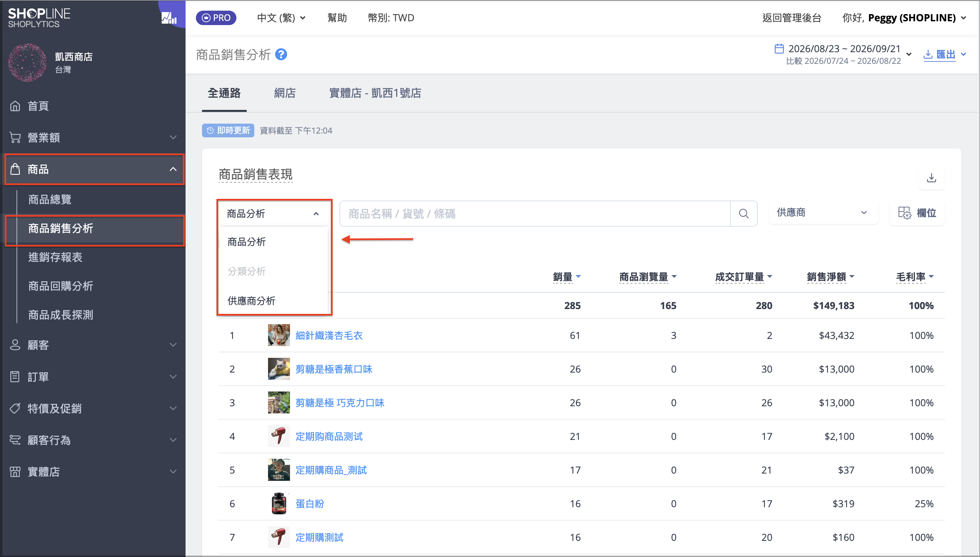
Task: Open the 匯出 export dropdown
Action: 945,55
